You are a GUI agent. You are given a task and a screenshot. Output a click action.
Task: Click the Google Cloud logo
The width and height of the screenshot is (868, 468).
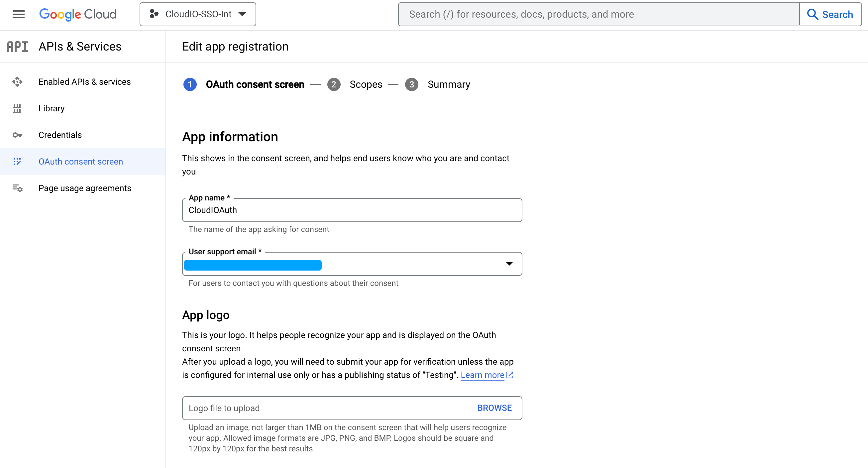pos(78,14)
